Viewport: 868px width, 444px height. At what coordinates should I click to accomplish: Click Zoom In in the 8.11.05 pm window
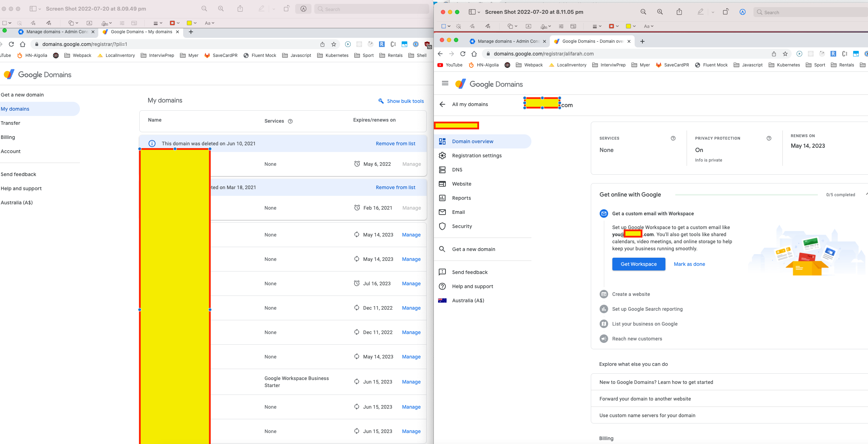(660, 12)
